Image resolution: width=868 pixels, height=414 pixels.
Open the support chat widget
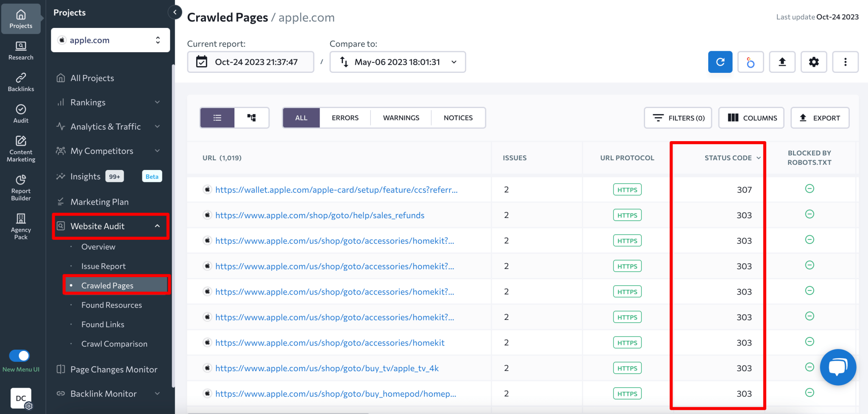pos(838,367)
